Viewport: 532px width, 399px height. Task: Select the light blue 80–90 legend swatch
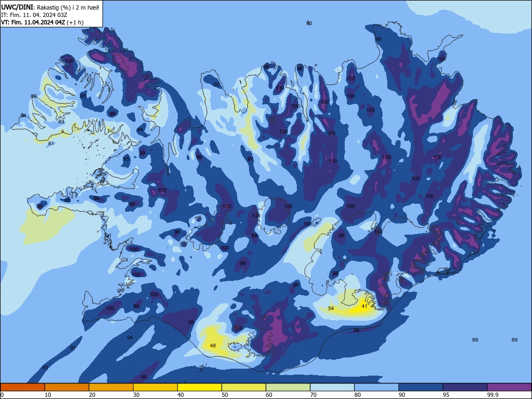click(x=377, y=387)
